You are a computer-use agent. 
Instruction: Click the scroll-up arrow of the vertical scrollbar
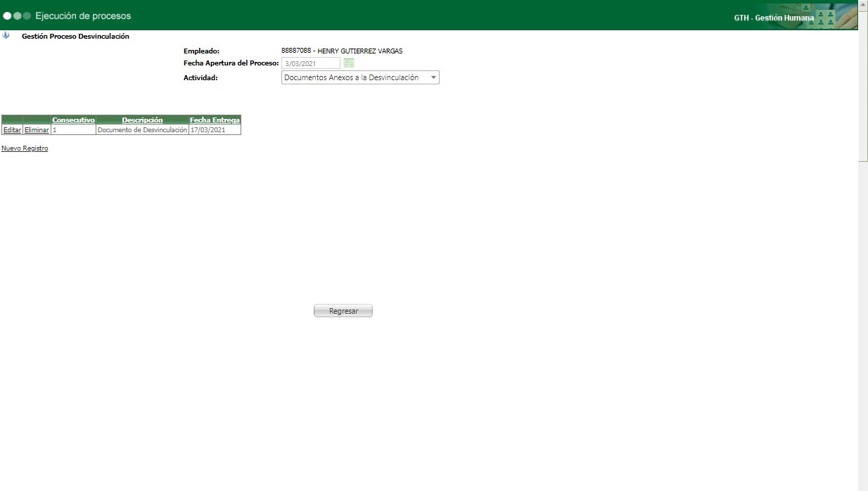click(863, 4)
